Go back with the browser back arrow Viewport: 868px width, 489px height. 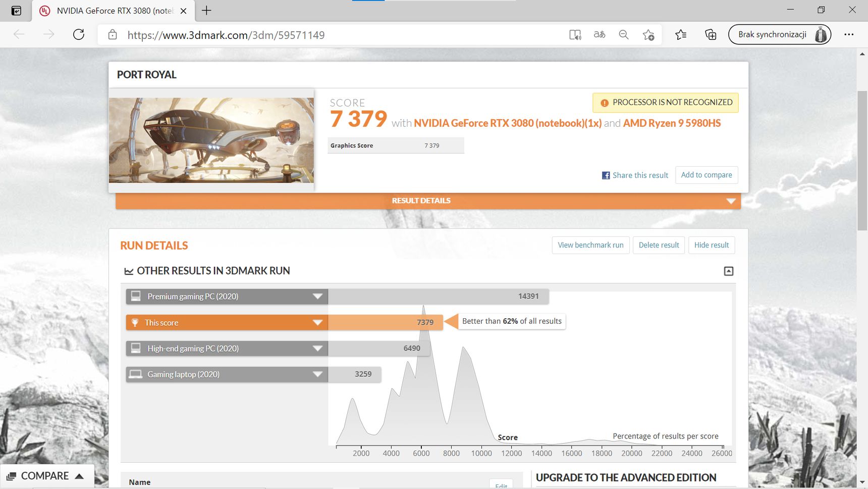point(19,34)
